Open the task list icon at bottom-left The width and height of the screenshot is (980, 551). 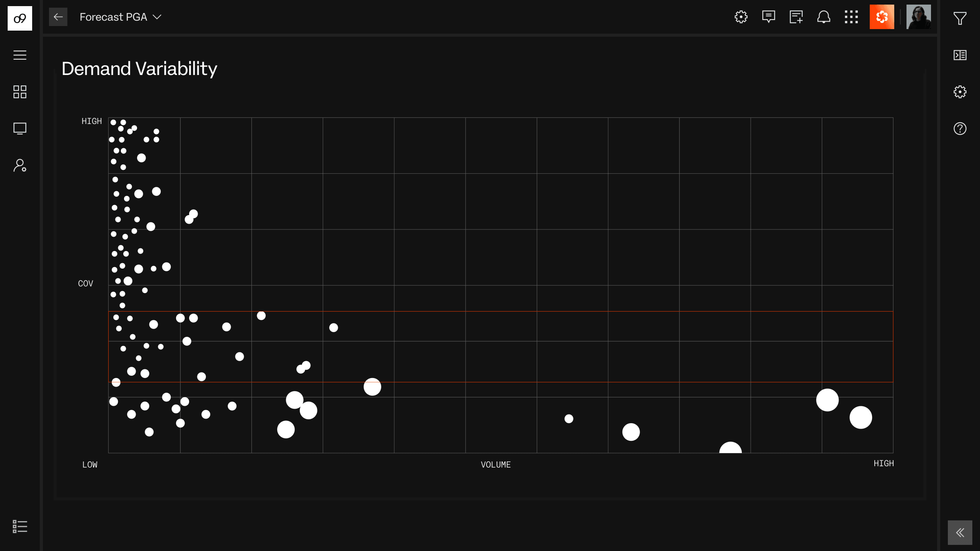pyautogui.click(x=20, y=527)
